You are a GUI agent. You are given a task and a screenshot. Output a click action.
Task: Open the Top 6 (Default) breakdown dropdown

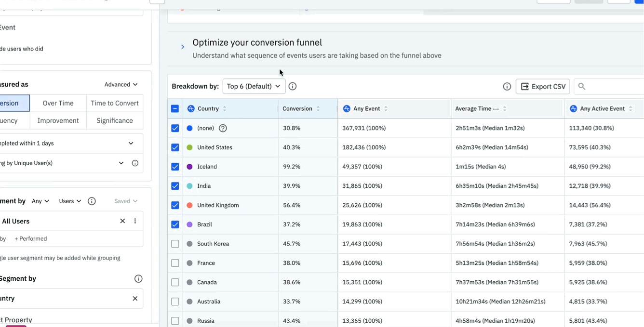click(x=254, y=86)
